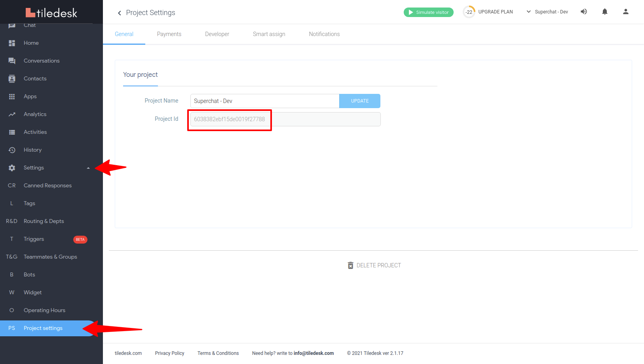Go to the Smart assign tab
Screen dimensions: 644x364
[x=269, y=34]
